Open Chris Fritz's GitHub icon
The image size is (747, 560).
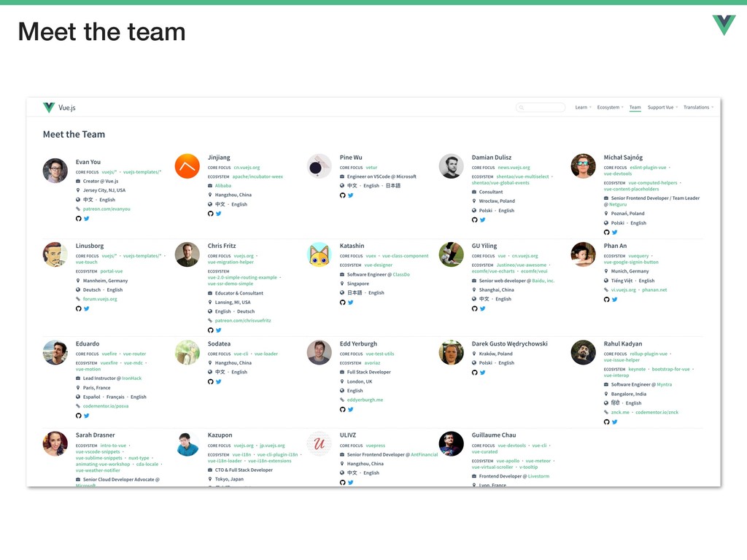211,330
